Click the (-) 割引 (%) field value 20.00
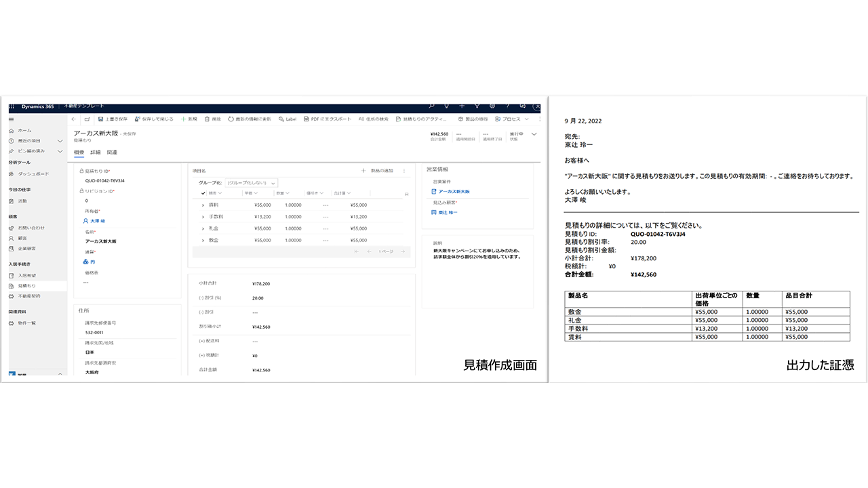 (258, 298)
